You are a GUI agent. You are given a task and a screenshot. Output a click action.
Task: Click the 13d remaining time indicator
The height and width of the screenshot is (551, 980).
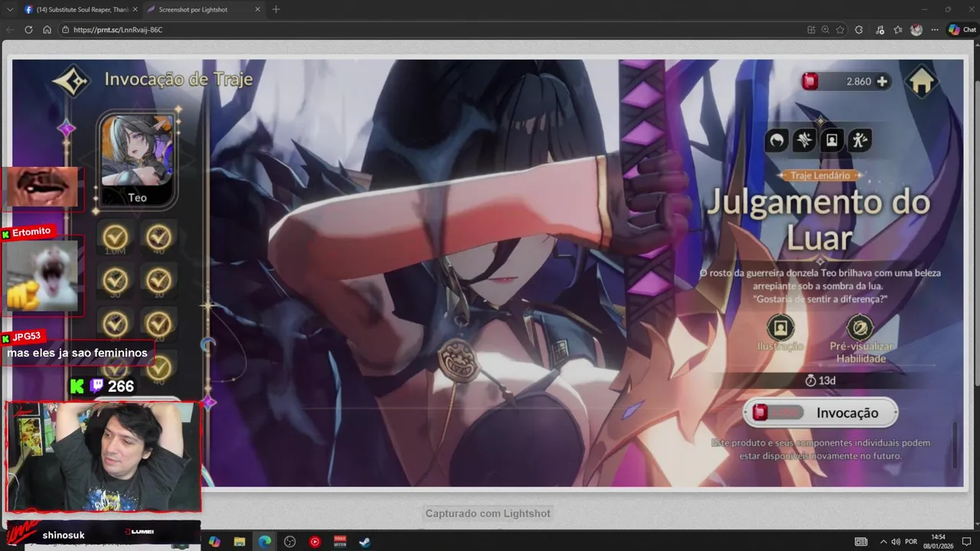click(x=821, y=380)
